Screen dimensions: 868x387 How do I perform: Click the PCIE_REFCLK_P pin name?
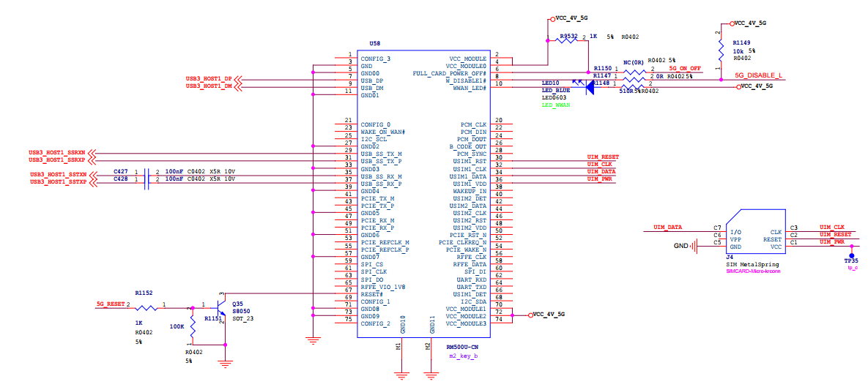(x=385, y=249)
